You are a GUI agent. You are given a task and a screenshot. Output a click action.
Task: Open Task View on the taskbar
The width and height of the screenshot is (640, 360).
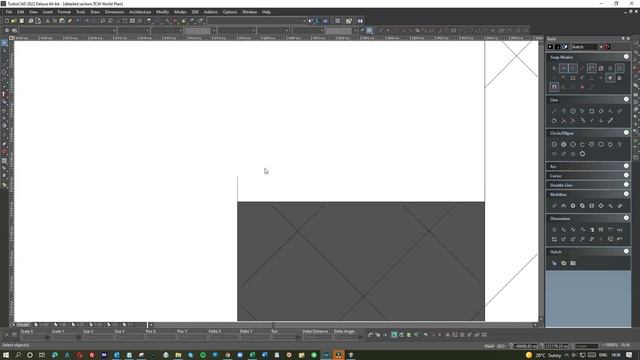point(42,355)
